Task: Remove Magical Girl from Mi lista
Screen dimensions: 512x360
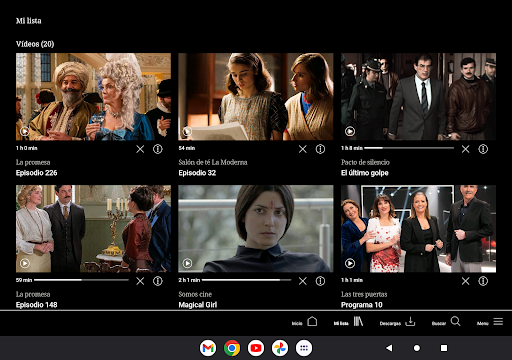Action: tap(303, 281)
